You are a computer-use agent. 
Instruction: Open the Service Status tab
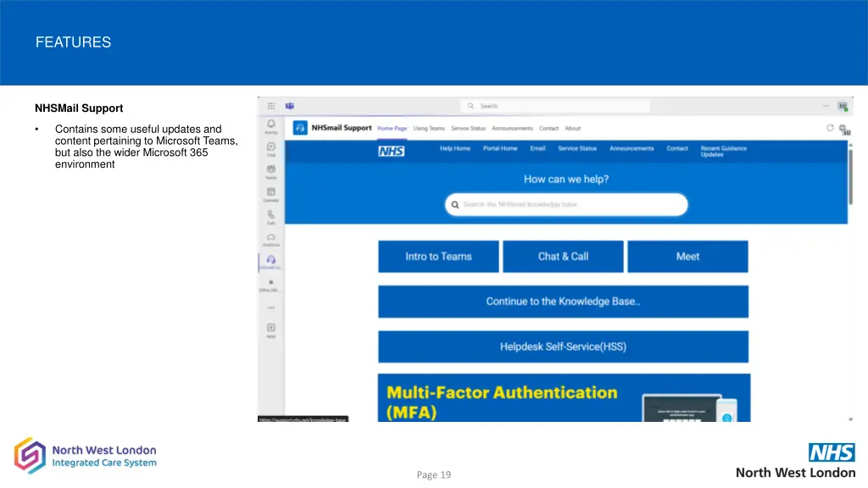click(468, 129)
